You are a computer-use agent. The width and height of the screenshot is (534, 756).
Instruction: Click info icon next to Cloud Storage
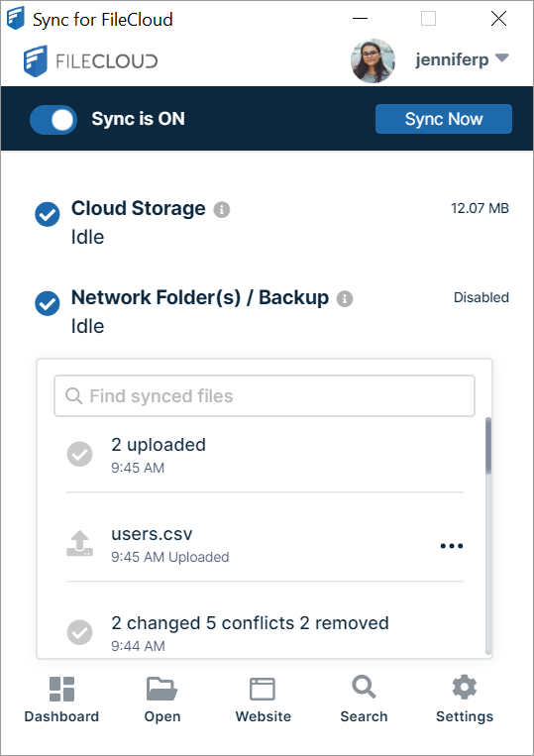[222, 210]
